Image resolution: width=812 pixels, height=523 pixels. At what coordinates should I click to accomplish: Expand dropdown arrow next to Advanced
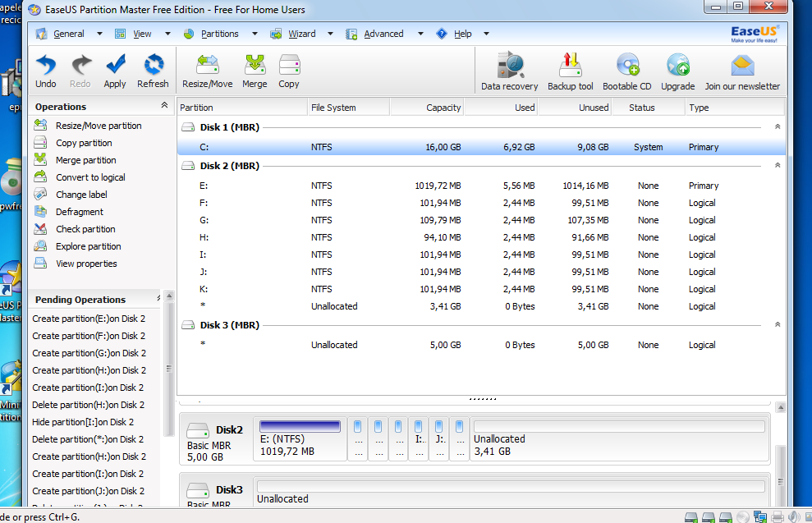pos(420,34)
